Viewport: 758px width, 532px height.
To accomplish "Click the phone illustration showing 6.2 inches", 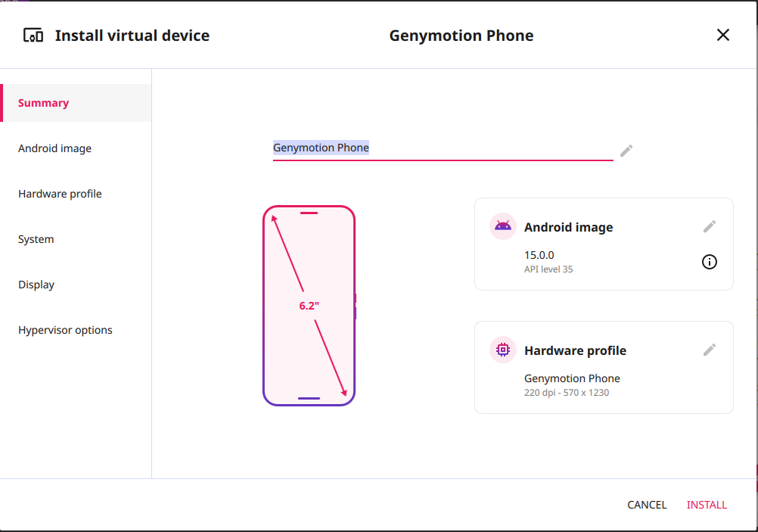I will tap(309, 304).
